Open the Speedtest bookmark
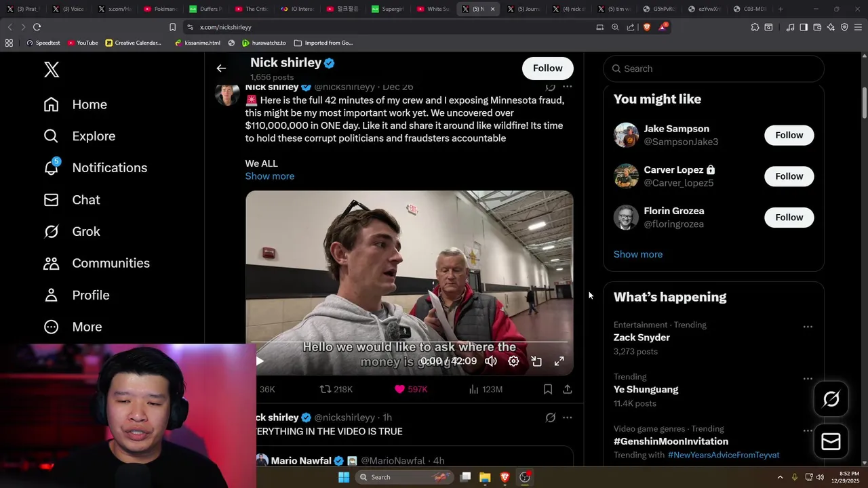868x488 pixels. pos(43,43)
